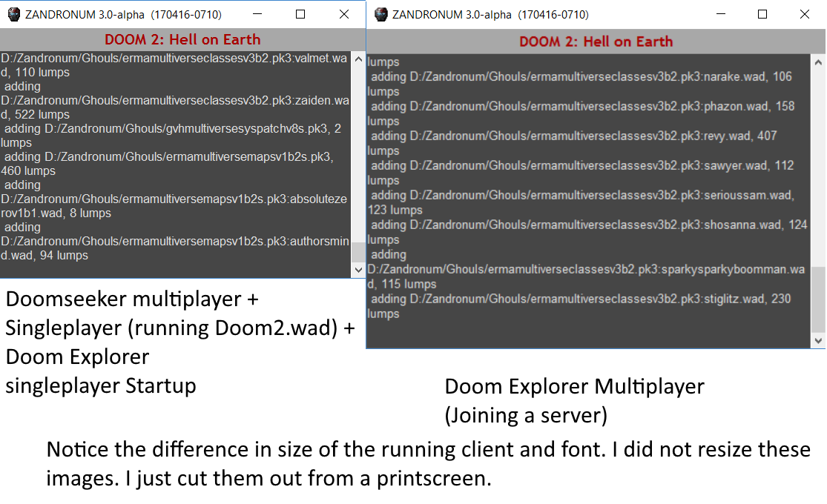
Task: Click the DOOM 2 banner in the smaller window
Action: 182,39
